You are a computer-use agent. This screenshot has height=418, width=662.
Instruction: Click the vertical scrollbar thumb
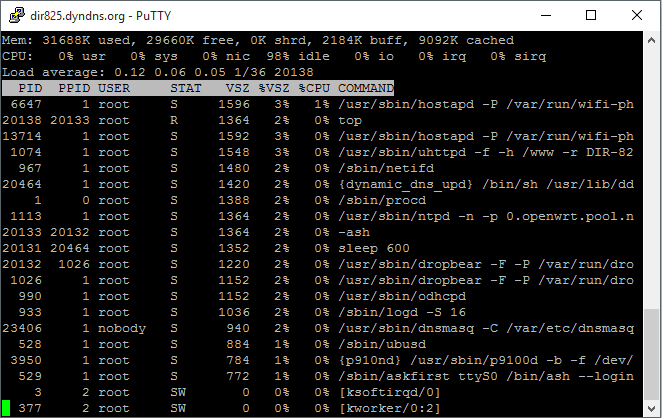651,354
